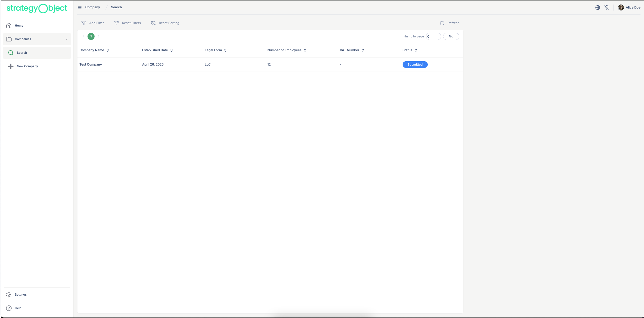
Task: Open Settings gear in sidebar
Action: click(9, 295)
